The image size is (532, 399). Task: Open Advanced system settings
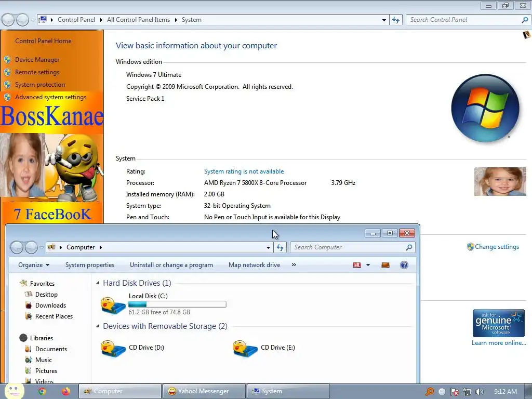point(50,97)
